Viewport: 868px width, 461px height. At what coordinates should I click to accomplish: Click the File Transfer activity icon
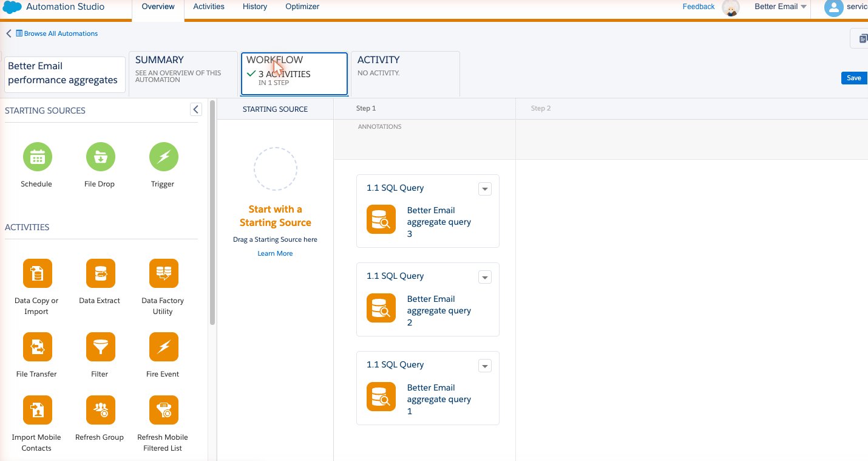pos(38,347)
